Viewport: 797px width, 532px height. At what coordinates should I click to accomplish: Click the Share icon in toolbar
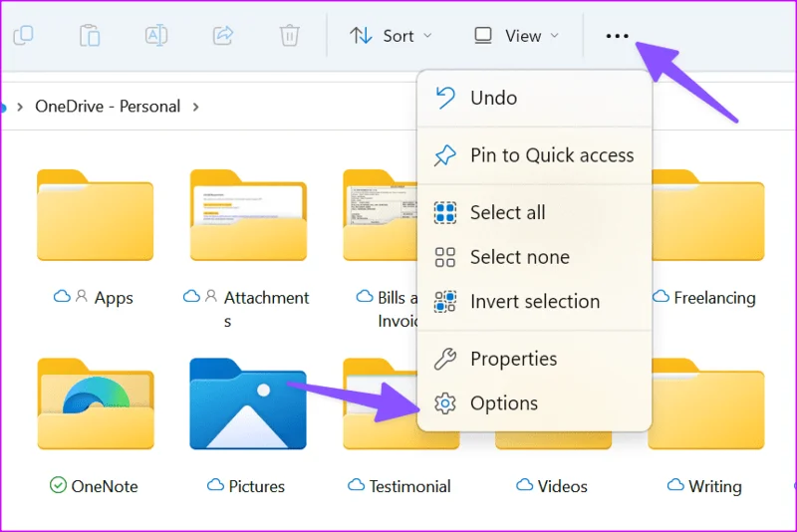222,36
